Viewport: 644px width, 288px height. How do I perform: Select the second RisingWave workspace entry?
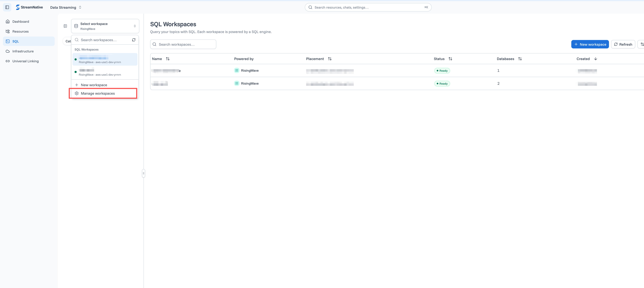point(105,72)
